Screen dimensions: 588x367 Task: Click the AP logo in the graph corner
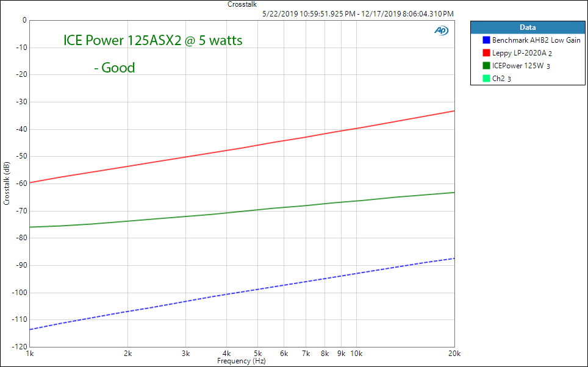click(x=442, y=30)
